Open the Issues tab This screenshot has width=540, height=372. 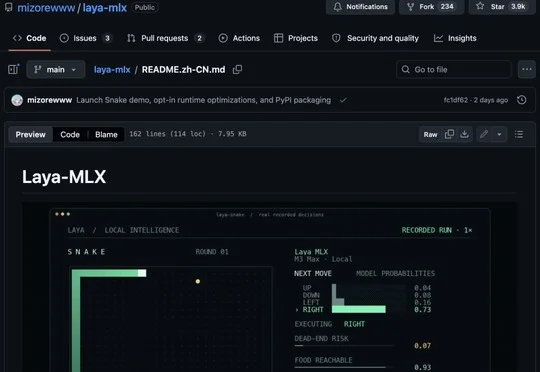coord(85,38)
